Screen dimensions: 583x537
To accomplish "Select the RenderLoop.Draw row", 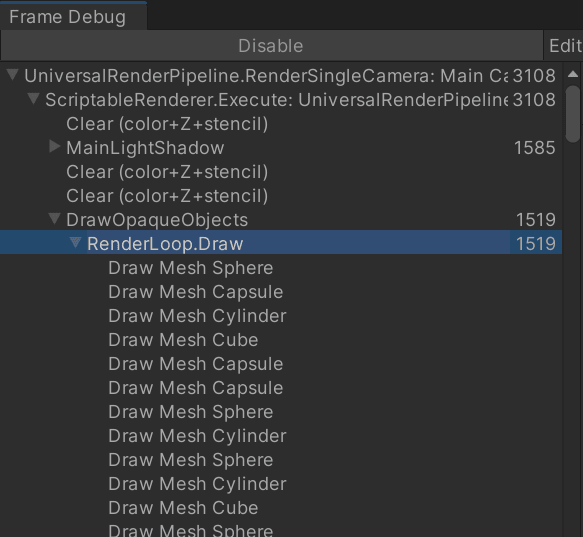I will pos(281,244).
